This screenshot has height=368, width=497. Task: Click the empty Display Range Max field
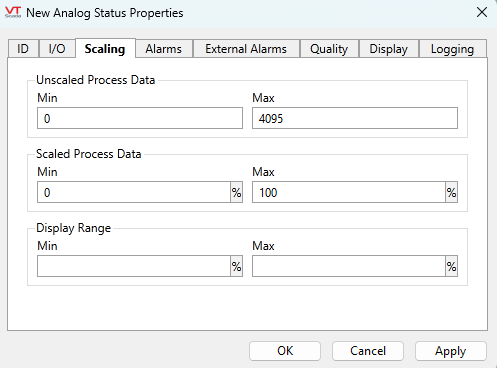349,266
